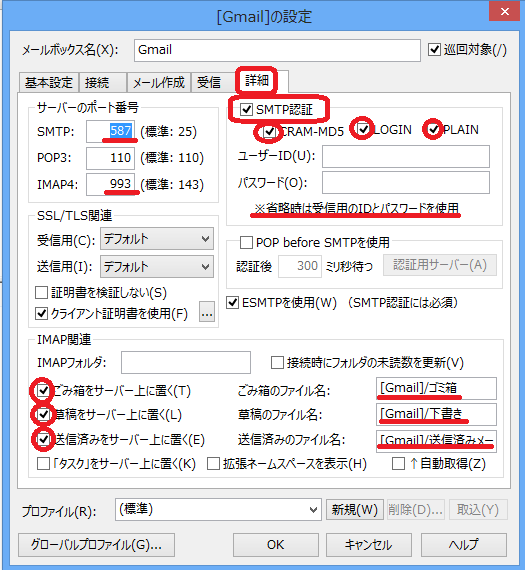Select the 詳細 tab

tap(257, 80)
